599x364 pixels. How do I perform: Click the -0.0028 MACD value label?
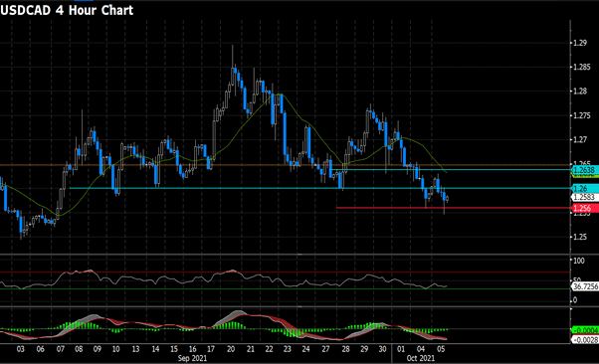click(x=585, y=339)
